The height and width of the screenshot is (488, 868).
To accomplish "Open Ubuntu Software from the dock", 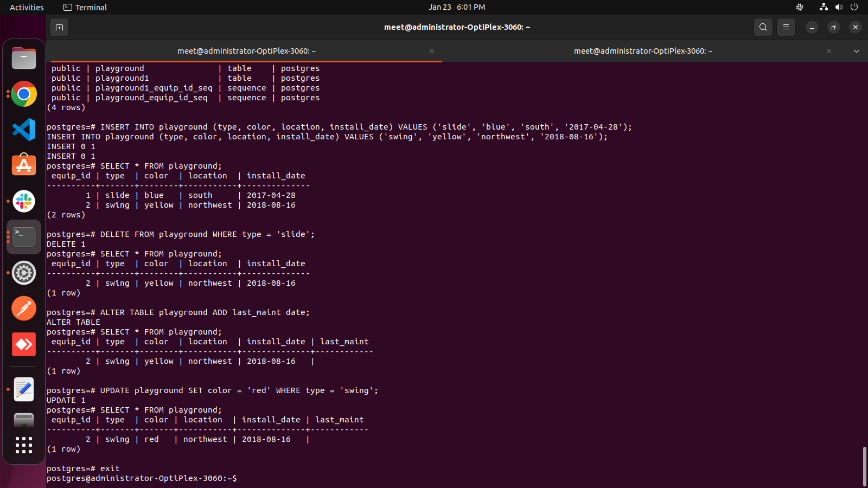I will (x=23, y=165).
